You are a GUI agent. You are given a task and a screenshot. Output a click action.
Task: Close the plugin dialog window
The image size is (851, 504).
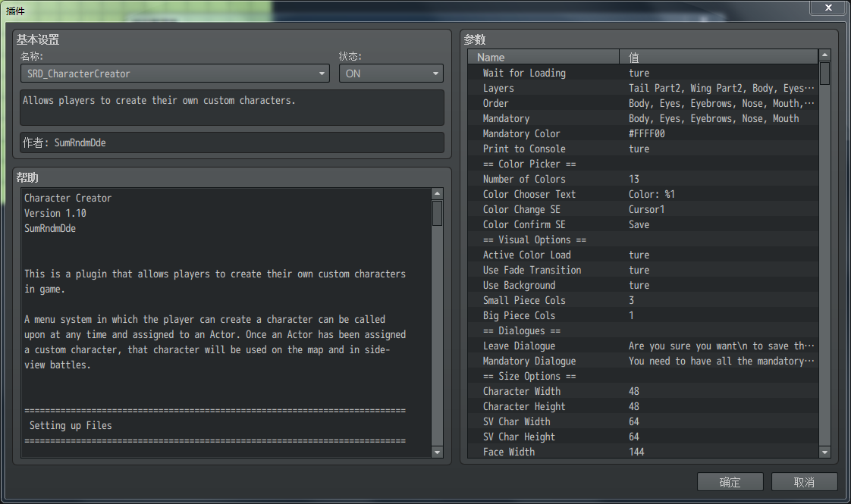828,8
